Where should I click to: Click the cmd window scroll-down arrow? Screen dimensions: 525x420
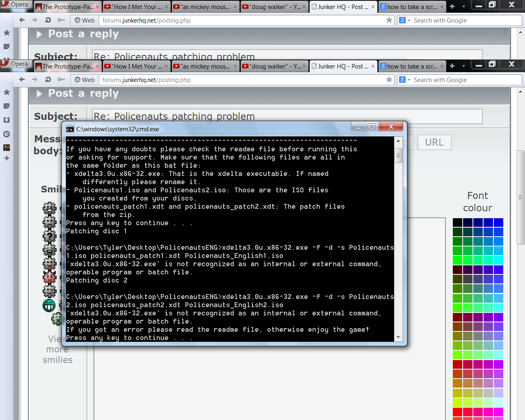pyautogui.click(x=398, y=337)
